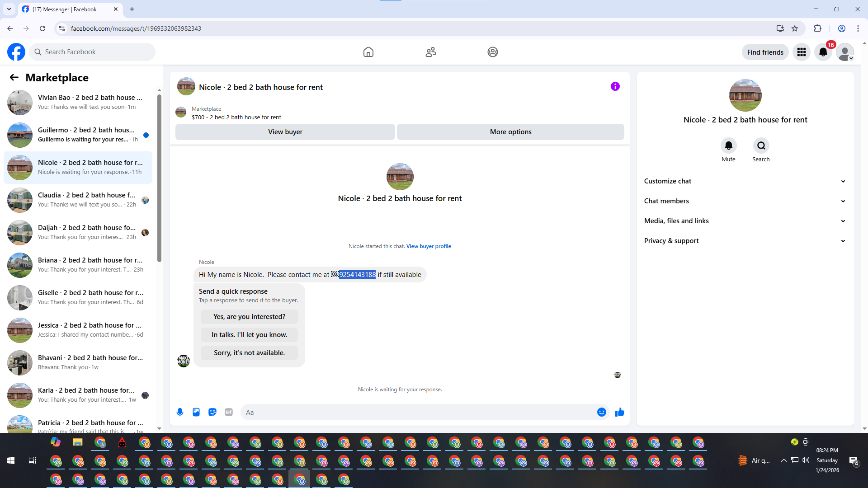Image resolution: width=868 pixels, height=488 pixels.
Task: Open conversation information purple icon
Action: click(615, 86)
